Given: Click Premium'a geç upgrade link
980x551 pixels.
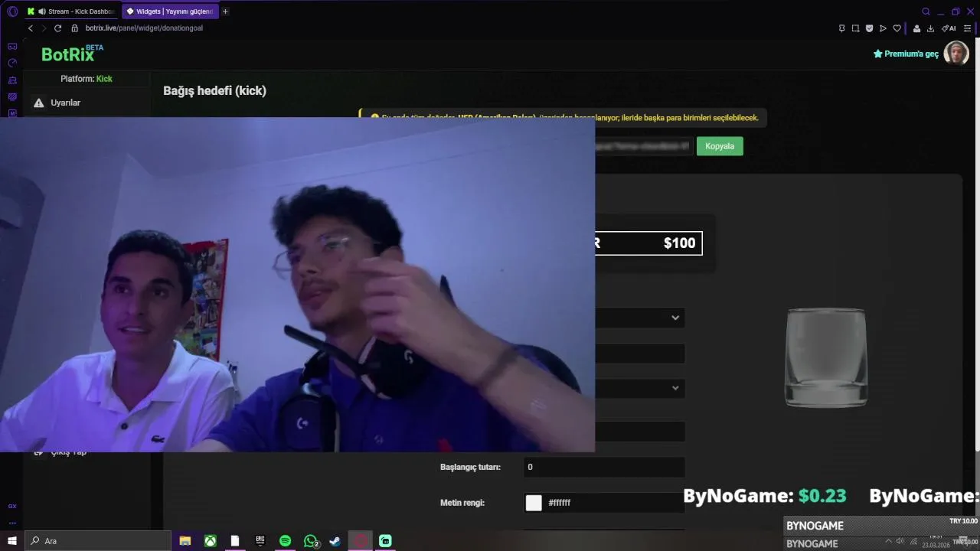Looking at the screenshot, I should pos(906,54).
